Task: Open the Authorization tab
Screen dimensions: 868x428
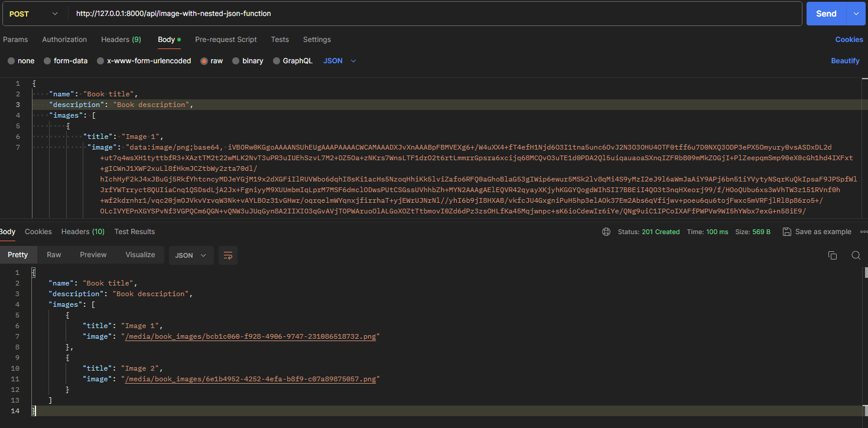Action: tap(64, 40)
